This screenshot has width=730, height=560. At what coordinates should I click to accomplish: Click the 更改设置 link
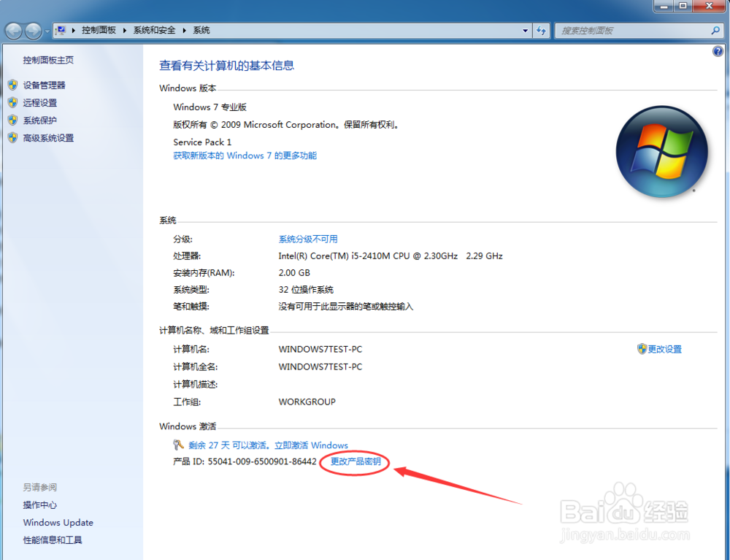(x=665, y=349)
